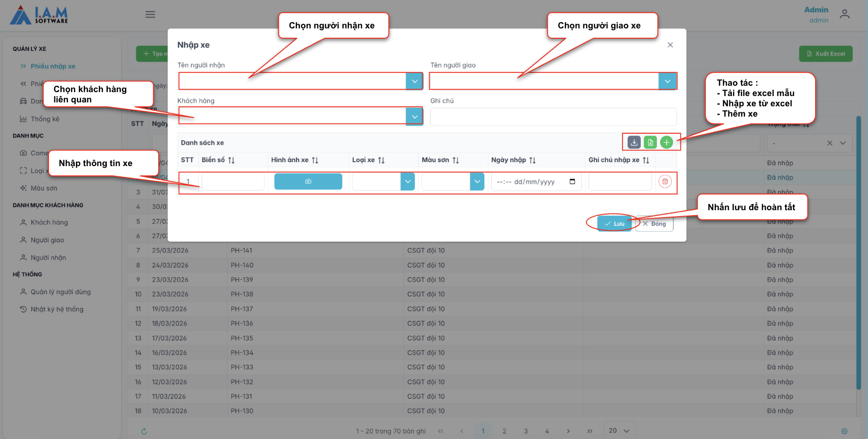Open the calendar picker in Ngày nhập
Viewport: 868px width, 439px height.
point(572,182)
